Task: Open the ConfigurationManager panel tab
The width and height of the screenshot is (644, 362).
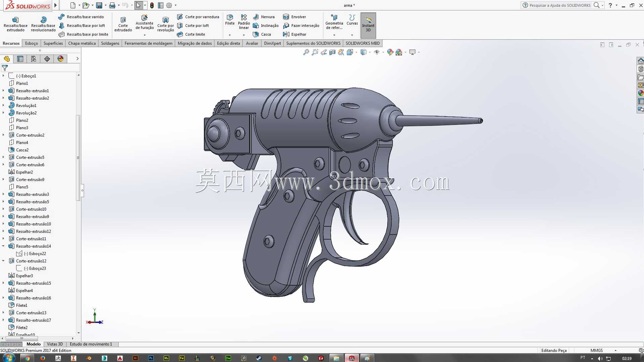Action: pos(34,59)
